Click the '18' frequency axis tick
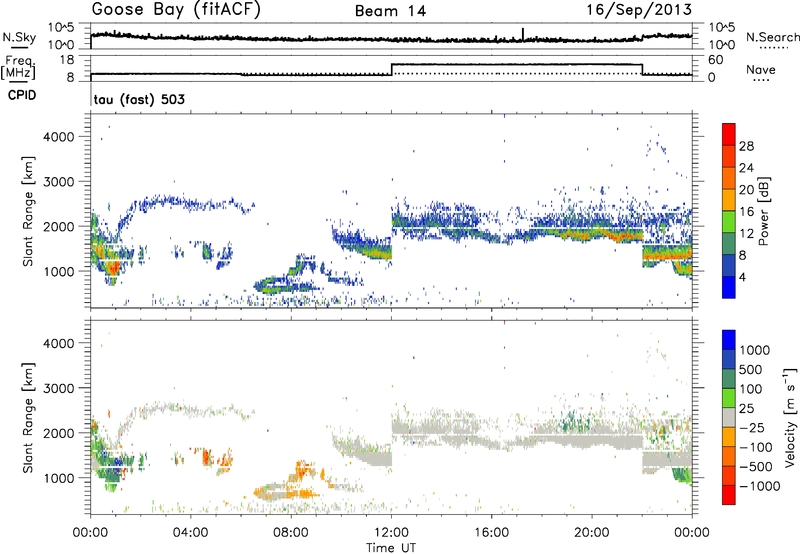The width and height of the screenshot is (800, 554). [67, 60]
